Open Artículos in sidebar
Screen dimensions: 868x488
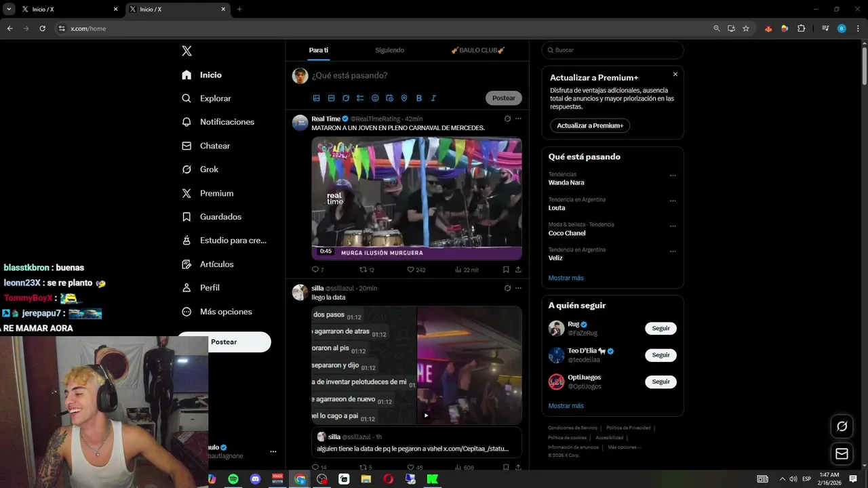coord(208,264)
